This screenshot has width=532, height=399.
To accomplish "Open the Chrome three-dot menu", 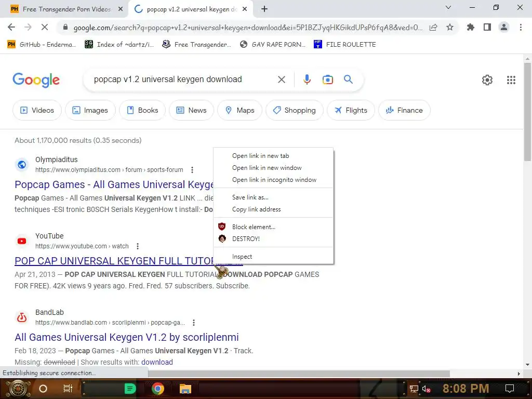I will point(521,27).
